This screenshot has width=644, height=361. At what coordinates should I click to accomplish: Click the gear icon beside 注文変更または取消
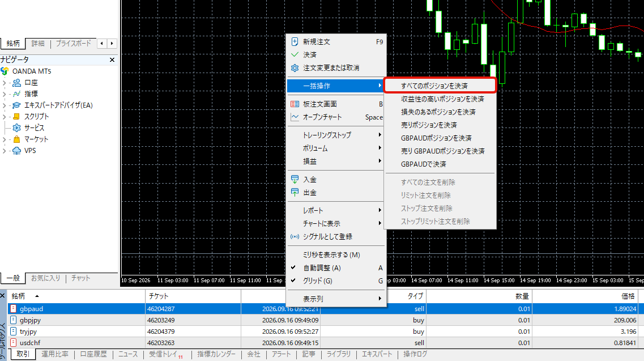click(295, 68)
